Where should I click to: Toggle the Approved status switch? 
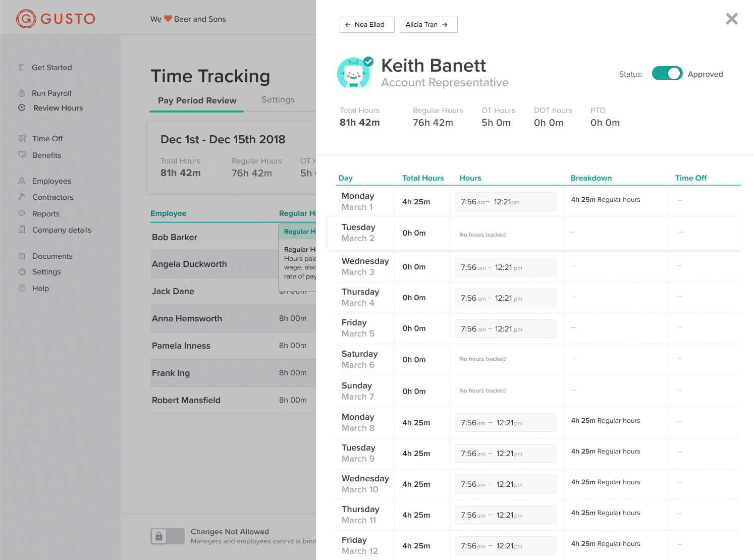pos(667,74)
